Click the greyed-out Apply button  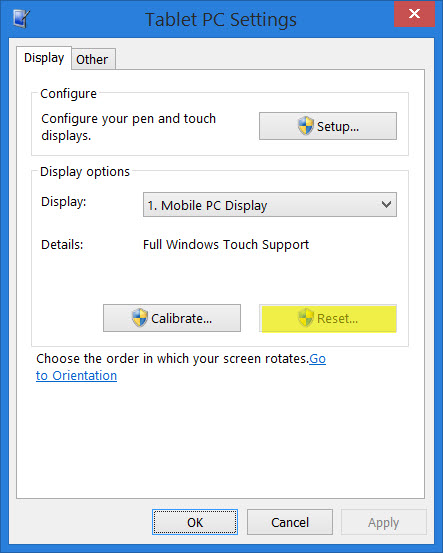pyautogui.click(x=384, y=522)
